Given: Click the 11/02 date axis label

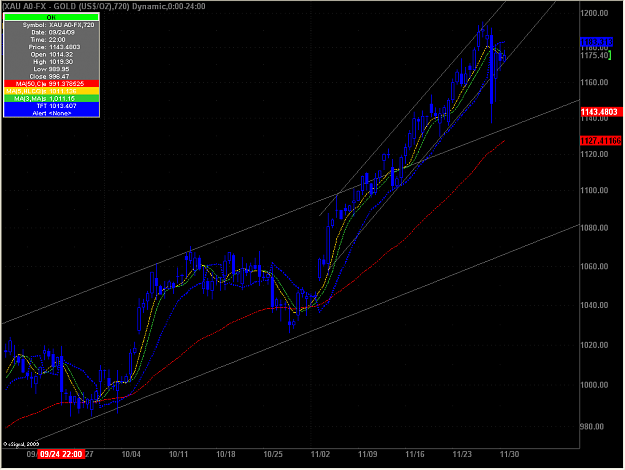Looking at the screenshot, I should tap(320, 454).
